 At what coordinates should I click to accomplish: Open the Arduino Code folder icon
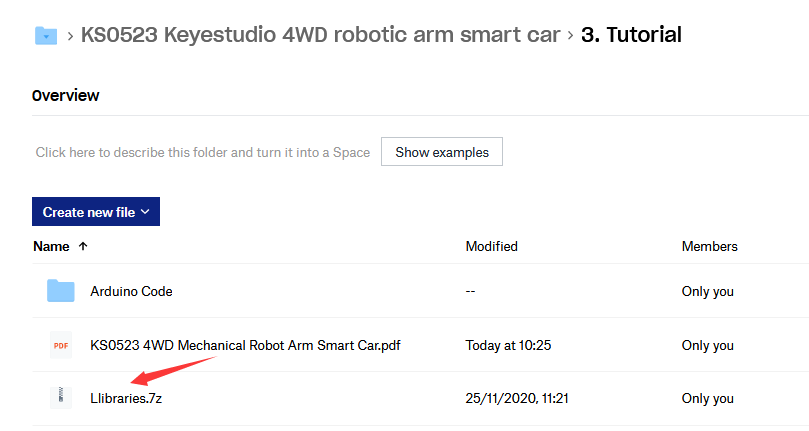point(60,291)
